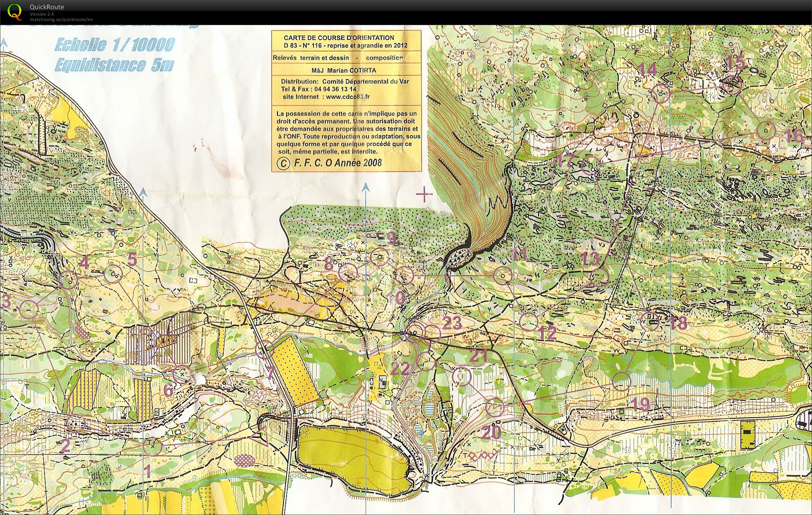Select control circle 18 on the map

click(650, 322)
